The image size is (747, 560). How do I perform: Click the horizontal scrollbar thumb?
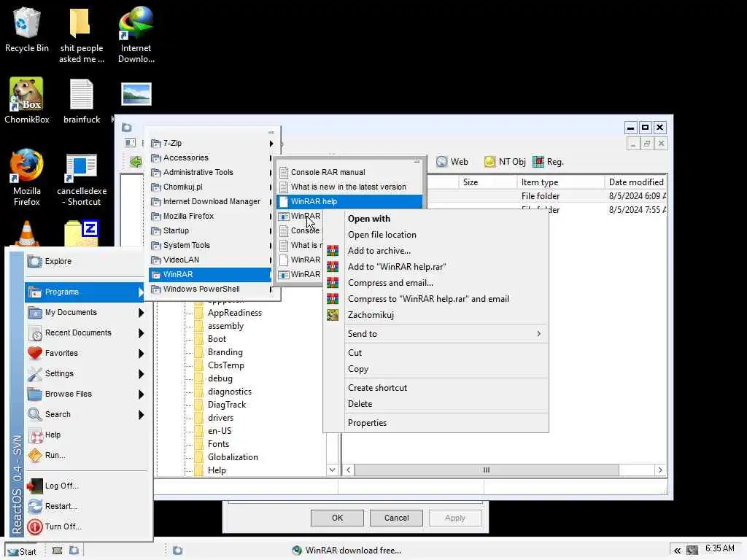click(x=487, y=470)
